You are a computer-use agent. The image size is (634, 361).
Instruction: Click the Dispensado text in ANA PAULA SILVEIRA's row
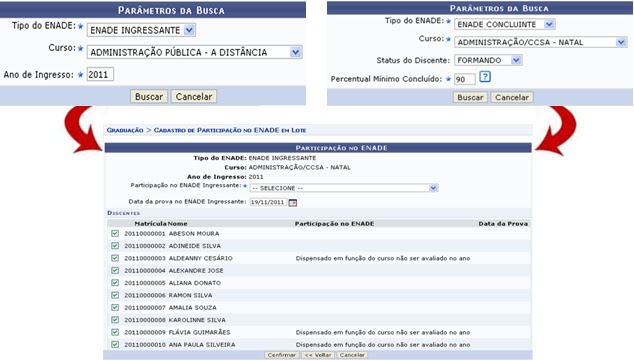(383, 345)
